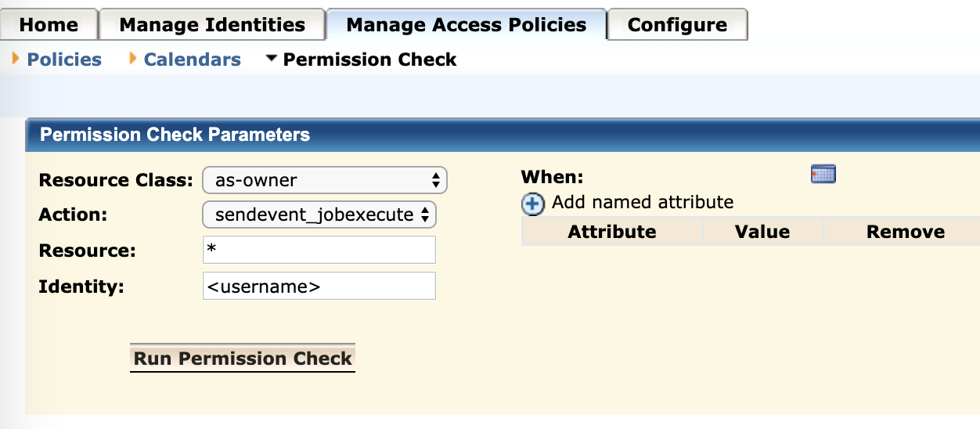Select the Permission Check submenu item

tap(370, 59)
